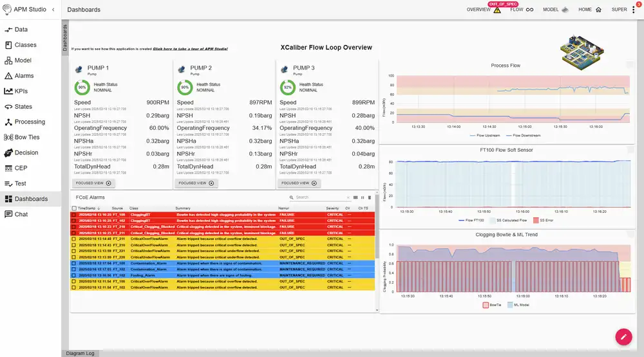Open the Bow Ties section in the sidebar

tap(22, 137)
